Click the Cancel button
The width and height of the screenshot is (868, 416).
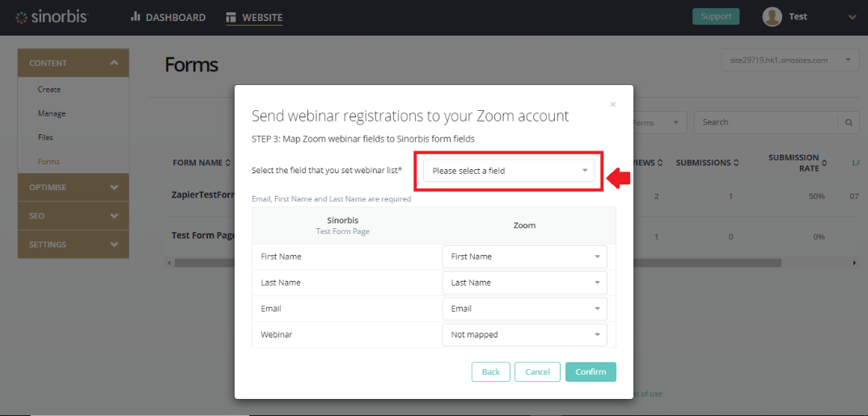[x=537, y=371]
